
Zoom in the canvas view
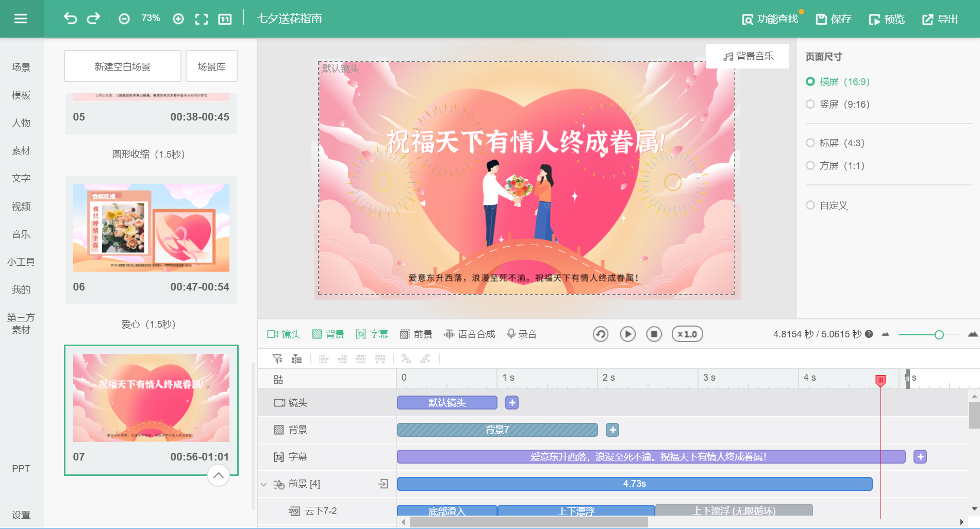(178, 19)
